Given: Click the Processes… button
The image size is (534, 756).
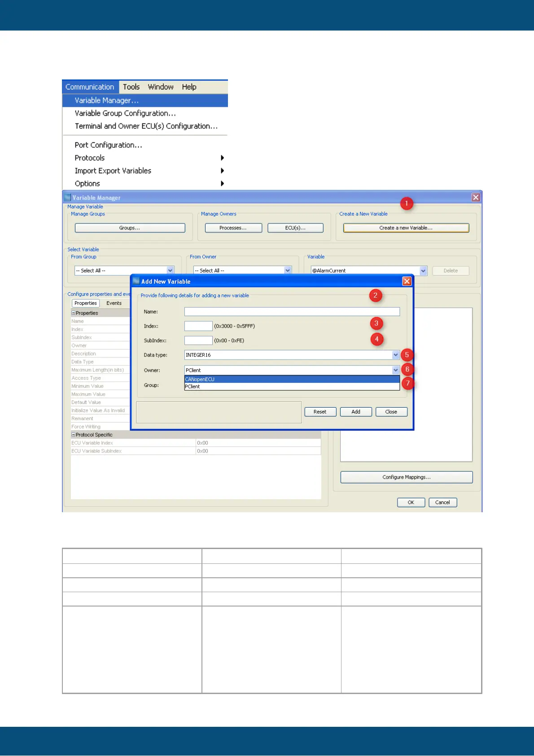Looking at the screenshot, I should tap(233, 228).
